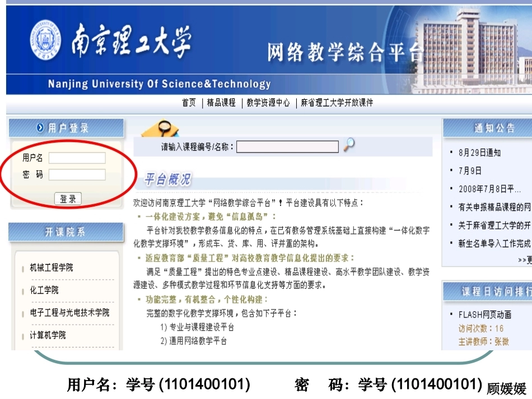The image size is (532, 399).
Task: Click the 用户名 input field
Action: click(77, 158)
